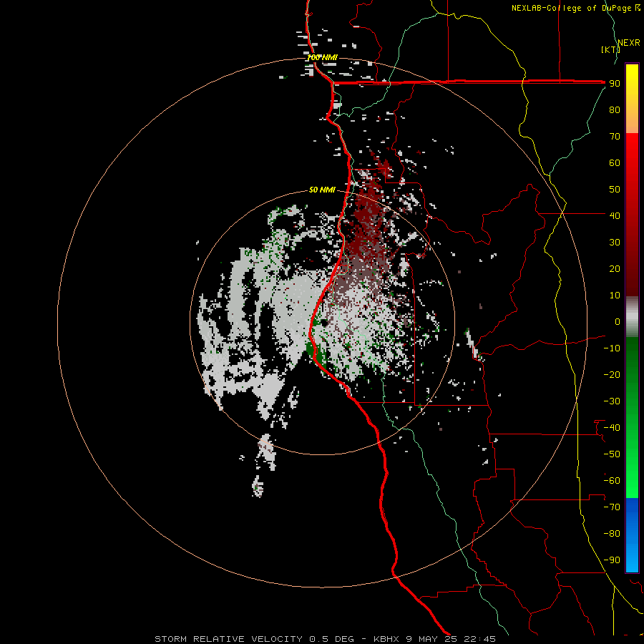Click the black radar site dot on the coast
The image size is (644, 644).
(324, 323)
